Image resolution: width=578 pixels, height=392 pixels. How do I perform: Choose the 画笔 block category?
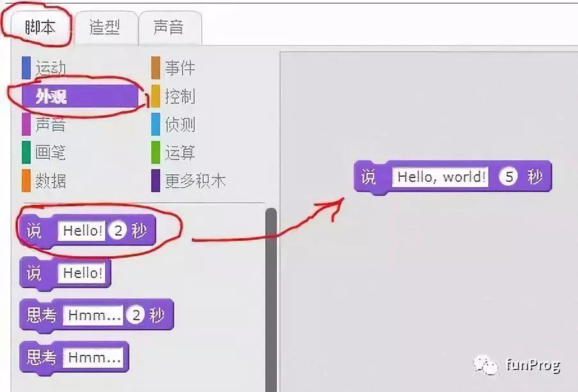[50, 152]
